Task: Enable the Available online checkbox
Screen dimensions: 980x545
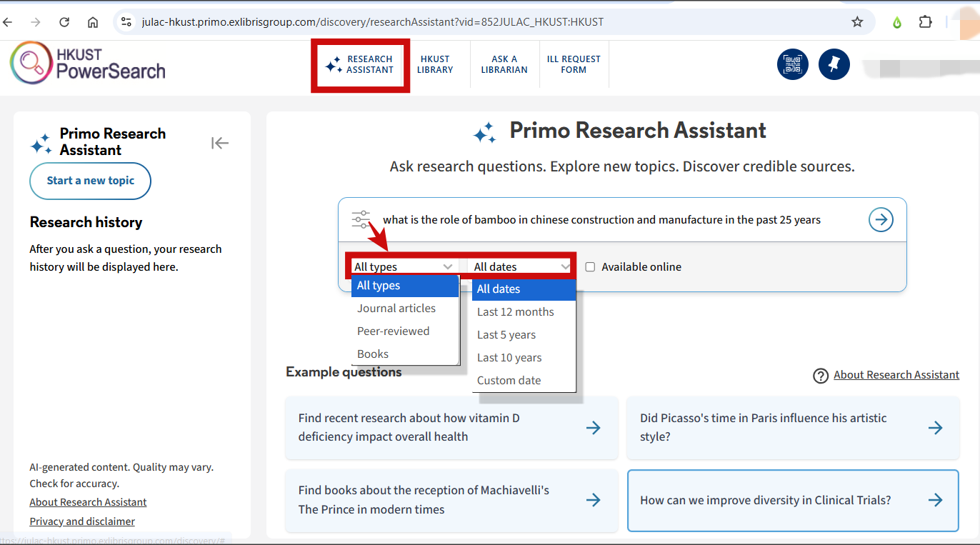Action: 590,267
